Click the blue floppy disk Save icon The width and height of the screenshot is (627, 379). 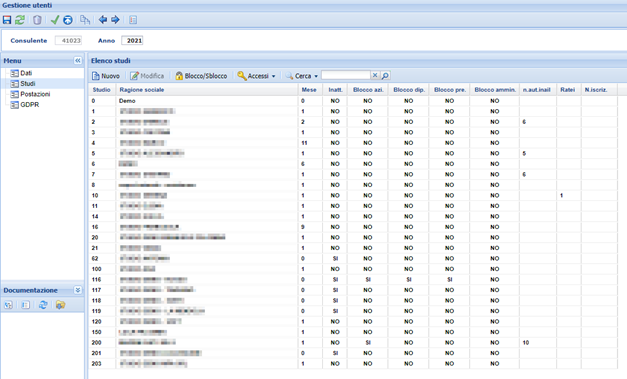point(7,20)
